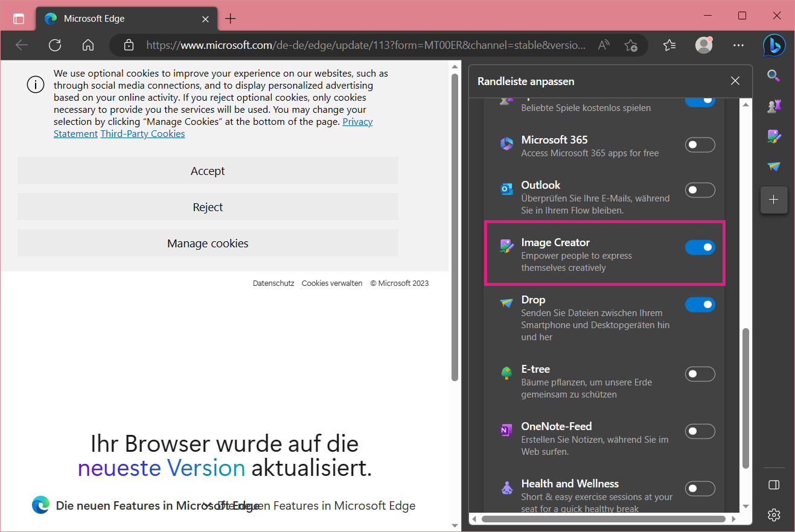Open the tab actions menu icon
This screenshot has height=532, width=795.
19,18
